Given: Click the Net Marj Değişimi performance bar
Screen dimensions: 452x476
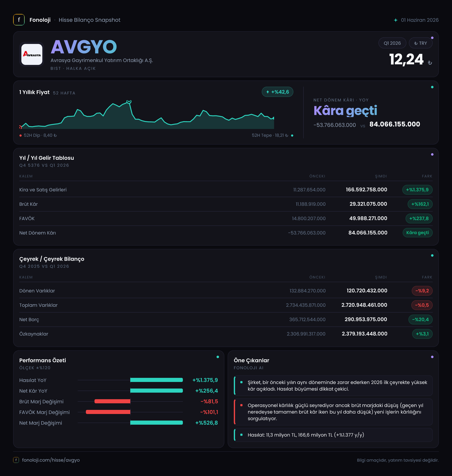Looking at the screenshot, I should pyautogui.click(x=156, y=423).
